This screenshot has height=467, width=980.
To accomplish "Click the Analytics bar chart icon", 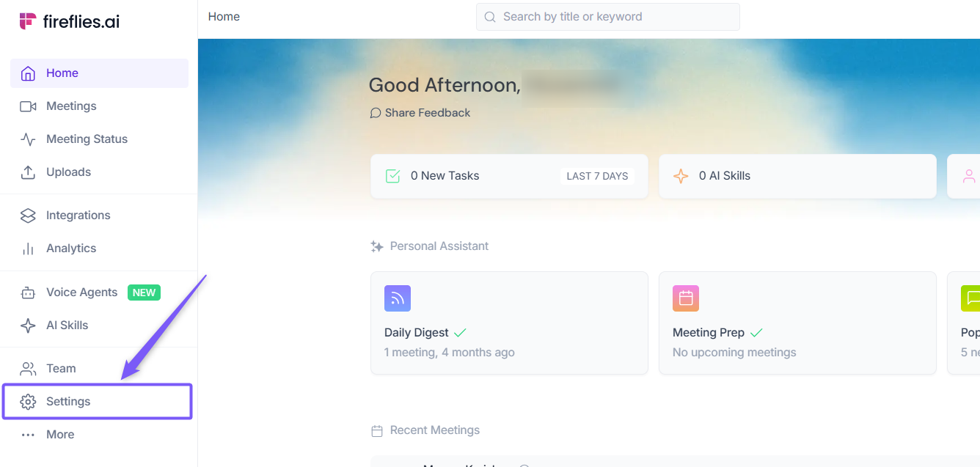I will [x=28, y=249].
